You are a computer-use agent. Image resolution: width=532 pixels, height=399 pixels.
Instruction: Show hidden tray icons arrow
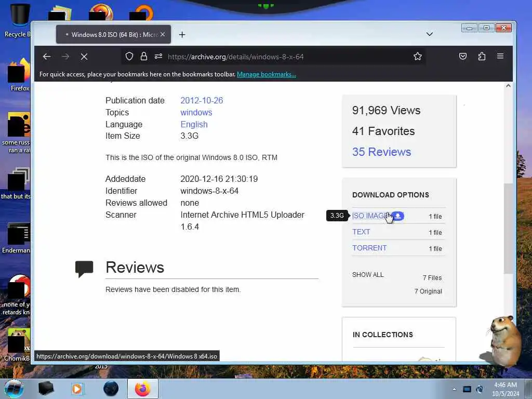(454, 389)
